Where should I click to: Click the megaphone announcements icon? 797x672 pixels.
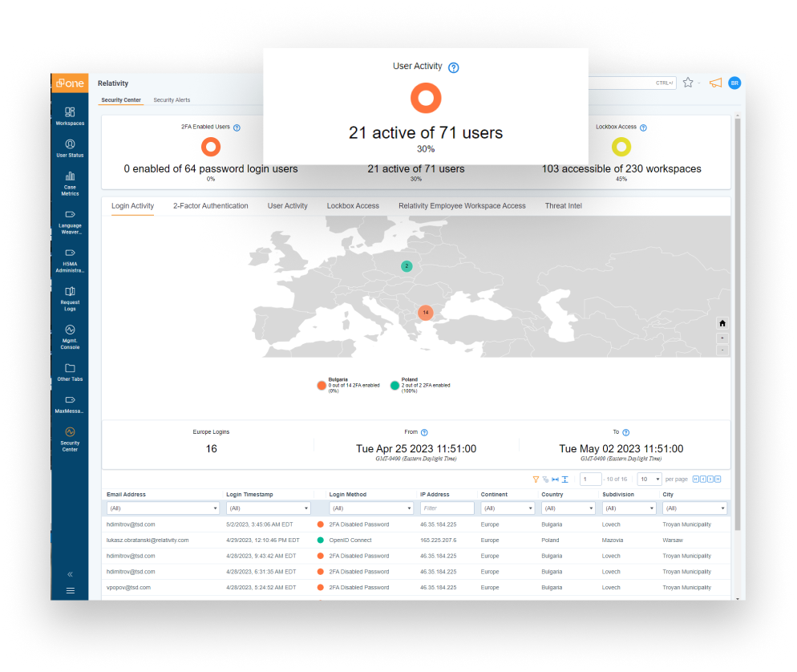coord(715,83)
